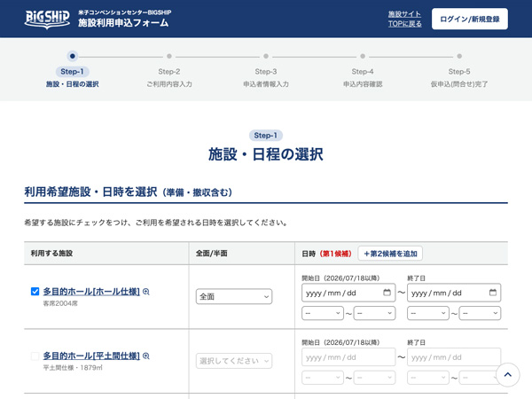Screen dimensions: 532x399
Task: Uncheck the 多目的ホール[ホール仕様] checkbox
Action: 35,292
